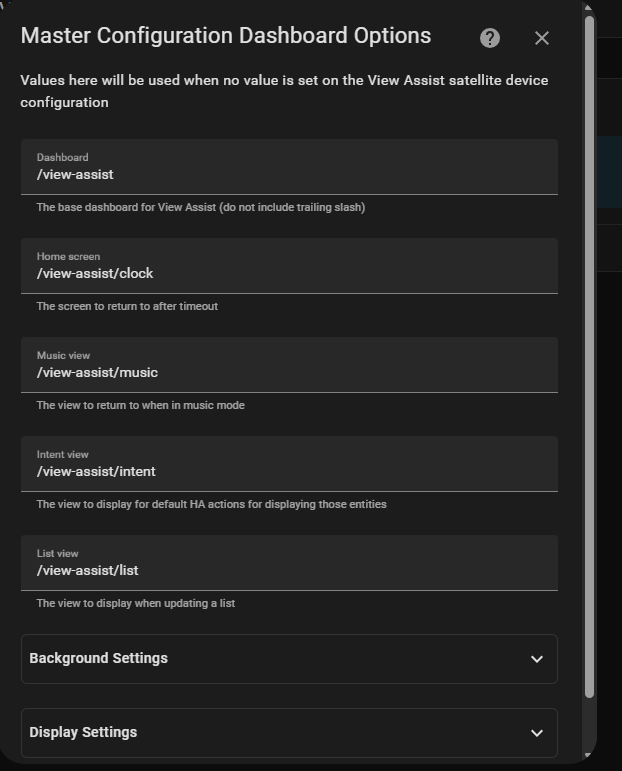The image size is (622, 771).
Task: Click the scrollbar up arrow
Action: click(589, 8)
